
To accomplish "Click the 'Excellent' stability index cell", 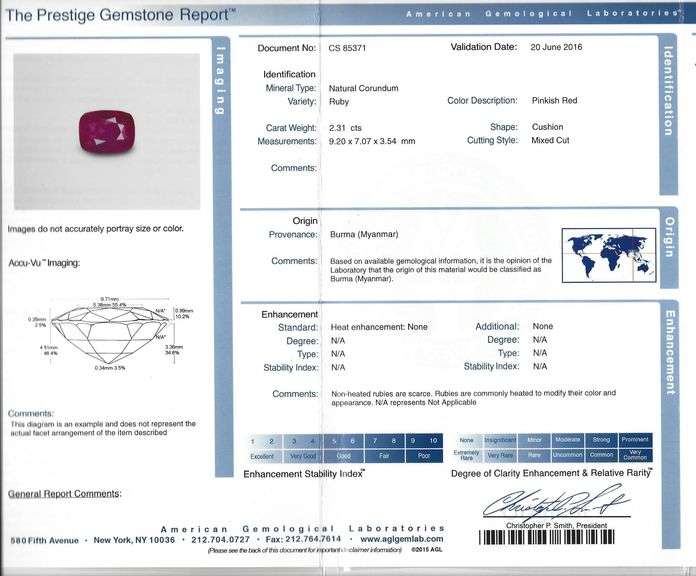I will (264, 456).
